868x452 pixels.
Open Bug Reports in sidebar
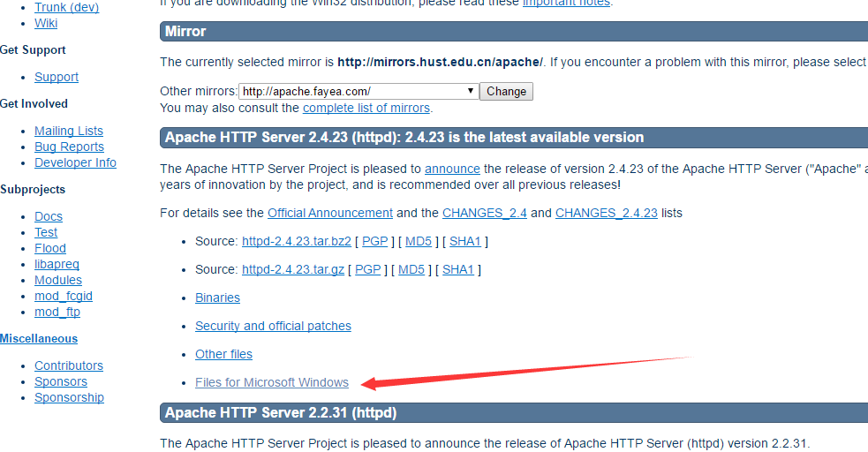tap(69, 147)
